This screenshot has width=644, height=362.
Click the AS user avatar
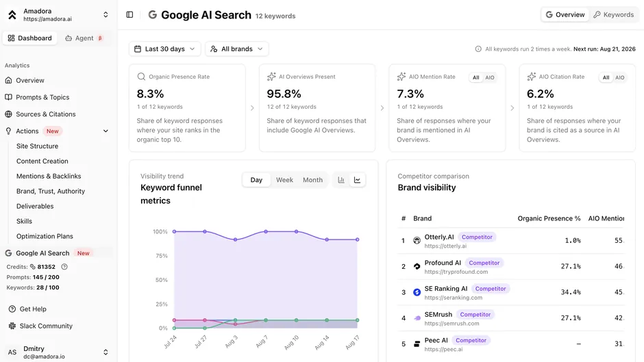(x=12, y=352)
